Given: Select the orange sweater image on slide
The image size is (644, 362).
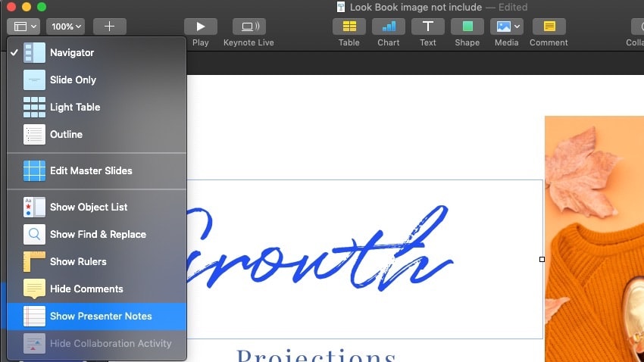Looking at the screenshot, I should click(594, 239).
